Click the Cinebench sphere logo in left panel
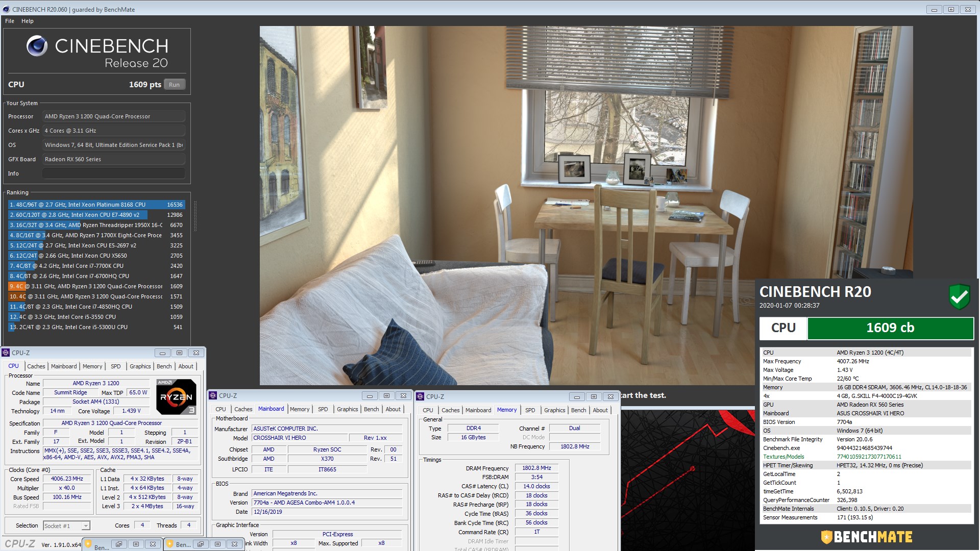Image resolution: width=980 pixels, height=551 pixels. (x=37, y=46)
